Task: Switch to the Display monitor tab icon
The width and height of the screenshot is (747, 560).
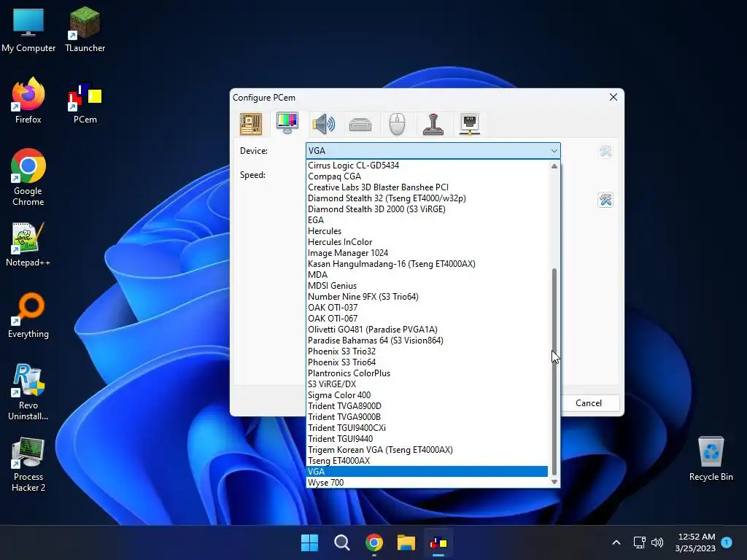Action: [x=287, y=123]
